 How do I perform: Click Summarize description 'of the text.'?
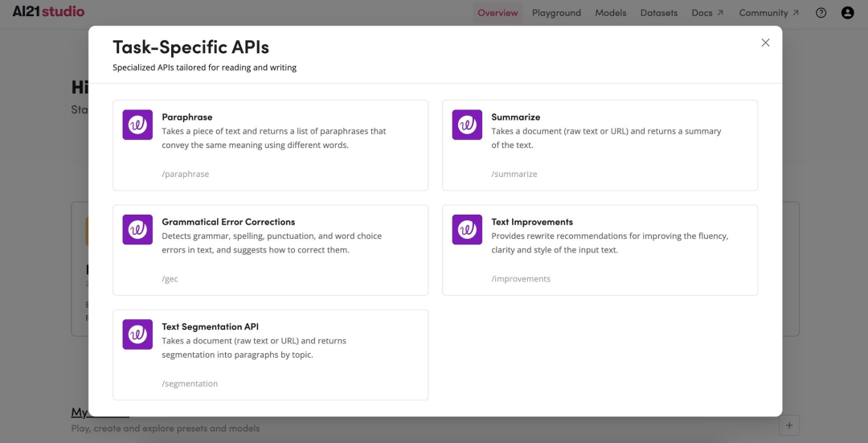[512, 145]
